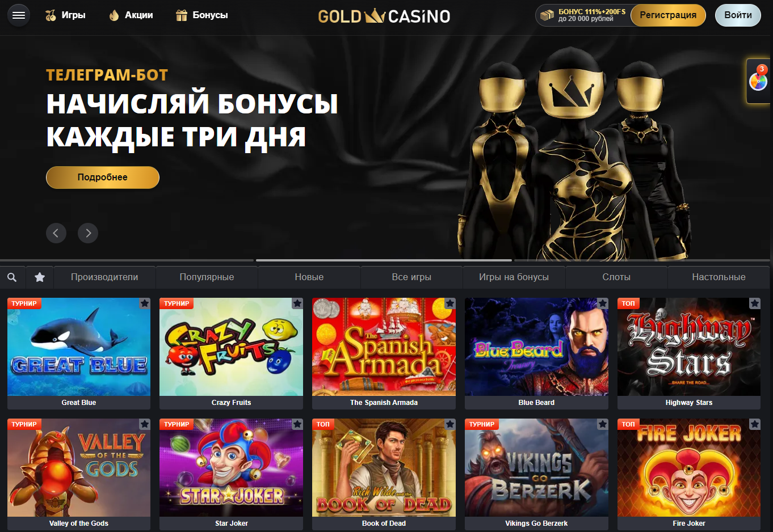Favorite the Book of Dead game star

[x=450, y=424]
